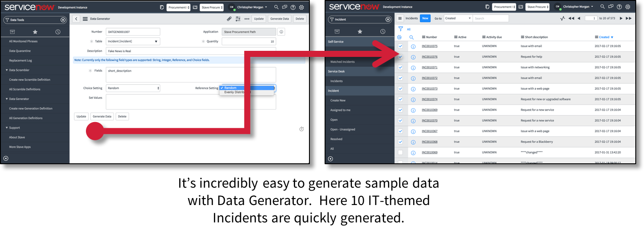
Task: Click the Search box in Incidents list header
Action: point(490,18)
